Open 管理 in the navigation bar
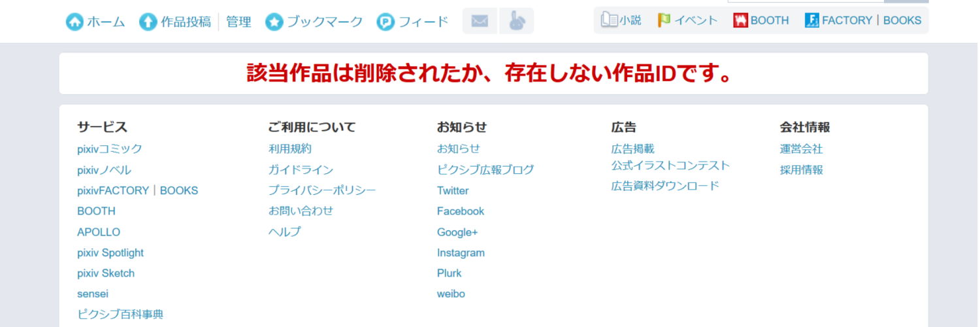 pyautogui.click(x=239, y=22)
